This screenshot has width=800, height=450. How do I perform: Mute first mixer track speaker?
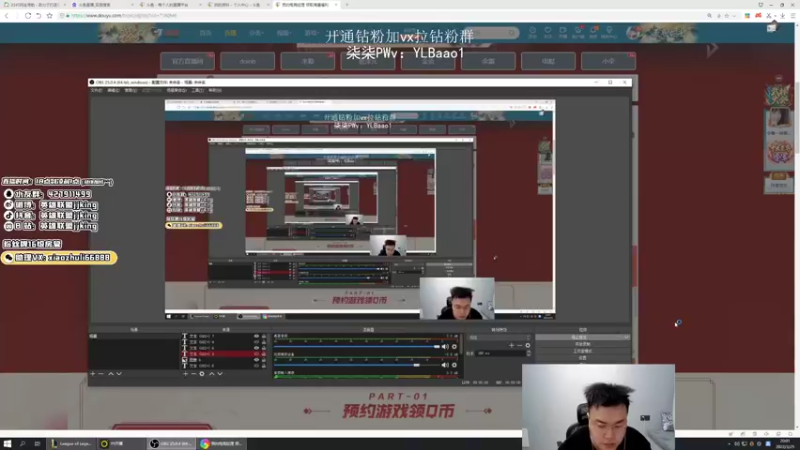tap(445, 347)
